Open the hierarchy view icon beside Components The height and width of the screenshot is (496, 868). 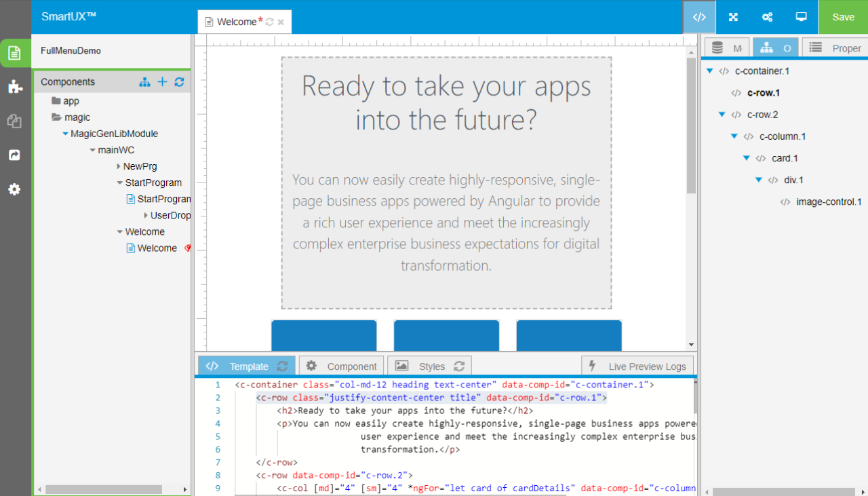click(144, 81)
